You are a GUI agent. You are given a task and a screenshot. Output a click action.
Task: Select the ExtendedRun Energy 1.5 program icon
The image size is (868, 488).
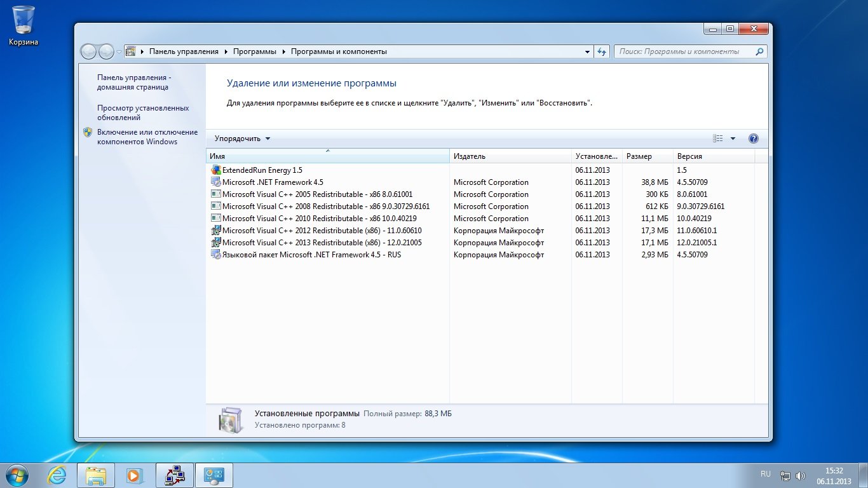coord(216,170)
